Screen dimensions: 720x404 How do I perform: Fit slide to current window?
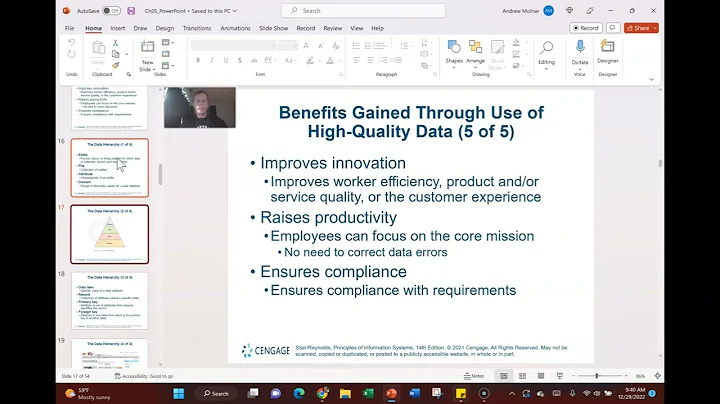(x=658, y=376)
